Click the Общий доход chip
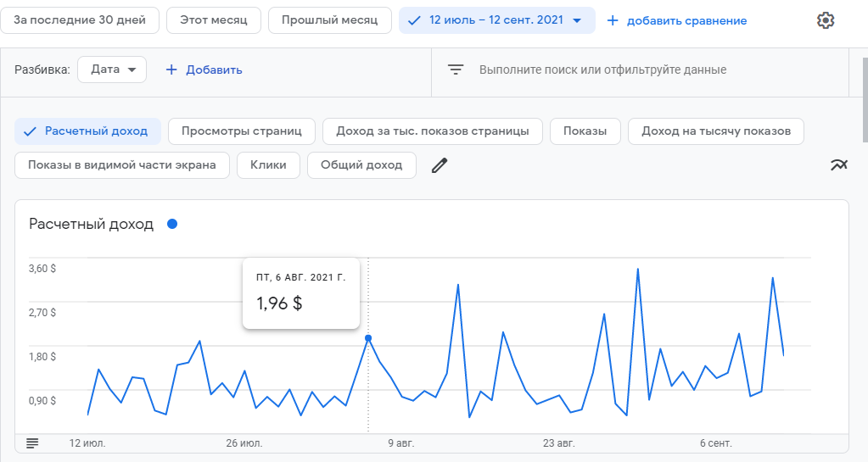This screenshot has width=868, height=462. (361, 165)
